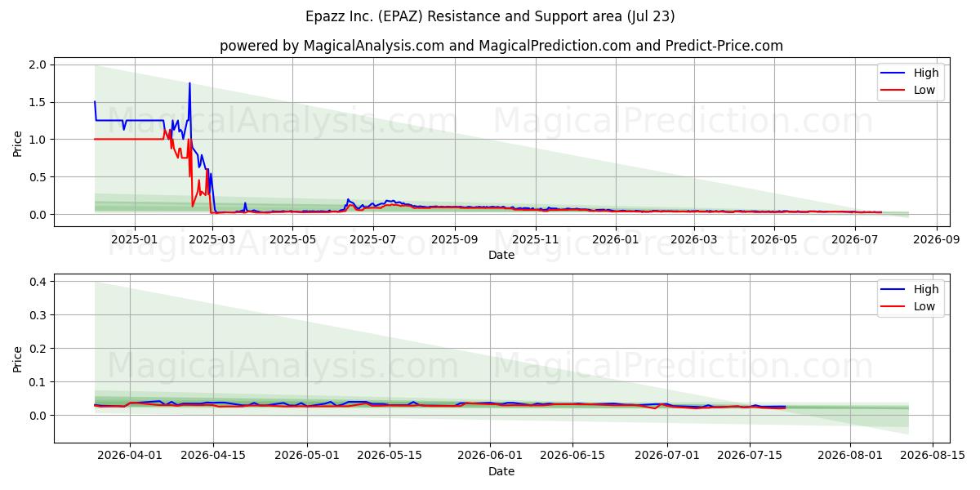Click the blue High price spike peak near 1.75
The width and height of the screenshot is (980, 490).
coord(189,83)
